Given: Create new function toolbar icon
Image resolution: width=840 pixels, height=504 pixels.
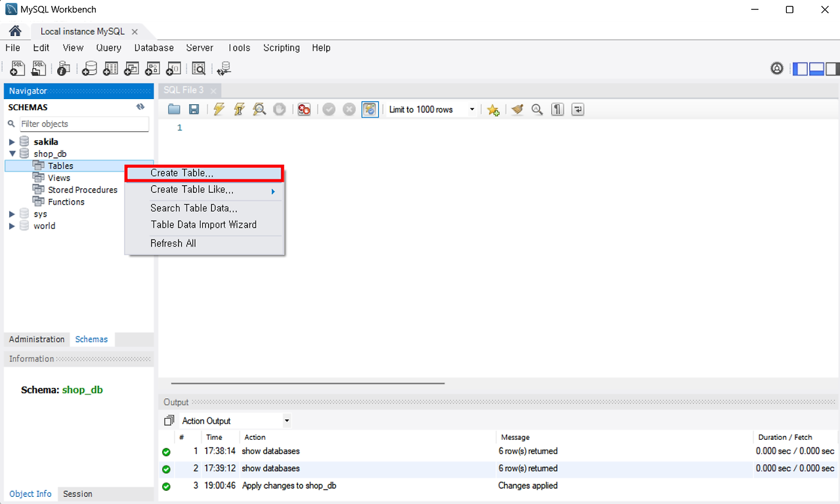Looking at the screenshot, I should pyautogui.click(x=173, y=68).
